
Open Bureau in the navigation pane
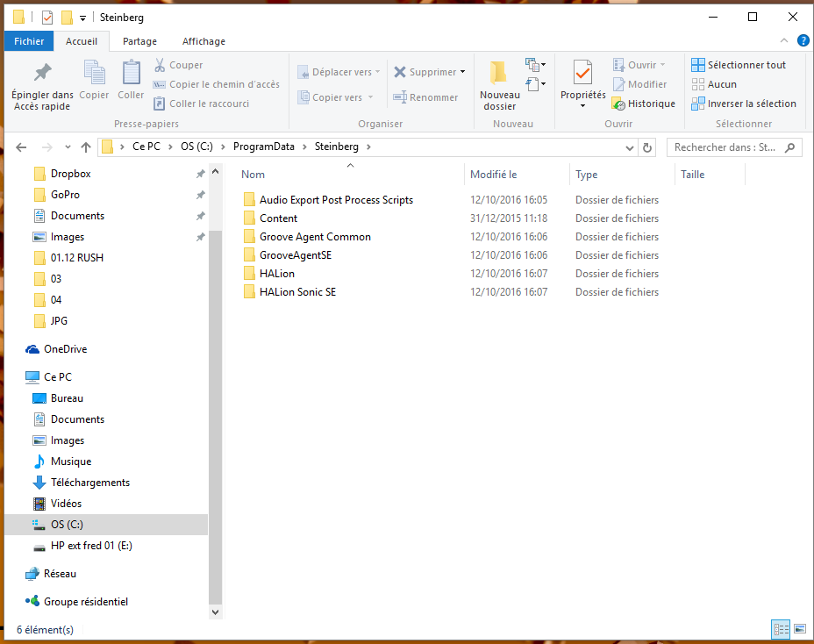pyautogui.click(x=67, y=398)
